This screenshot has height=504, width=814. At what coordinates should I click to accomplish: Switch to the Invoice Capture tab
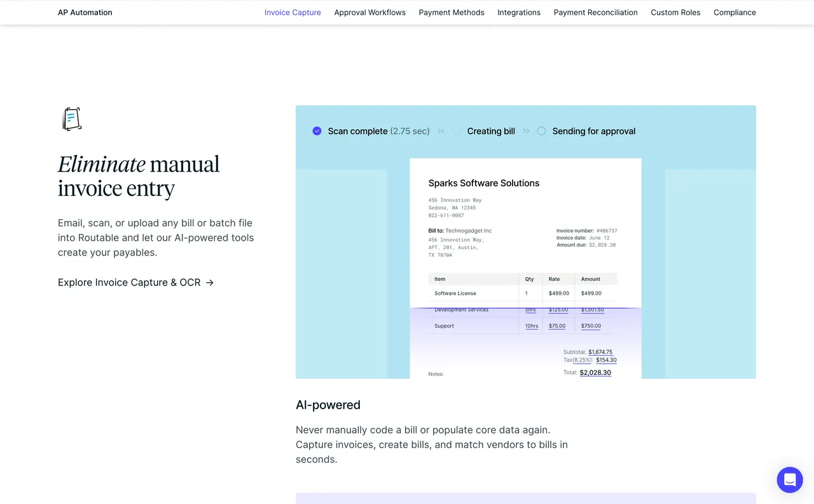[293, 12]
